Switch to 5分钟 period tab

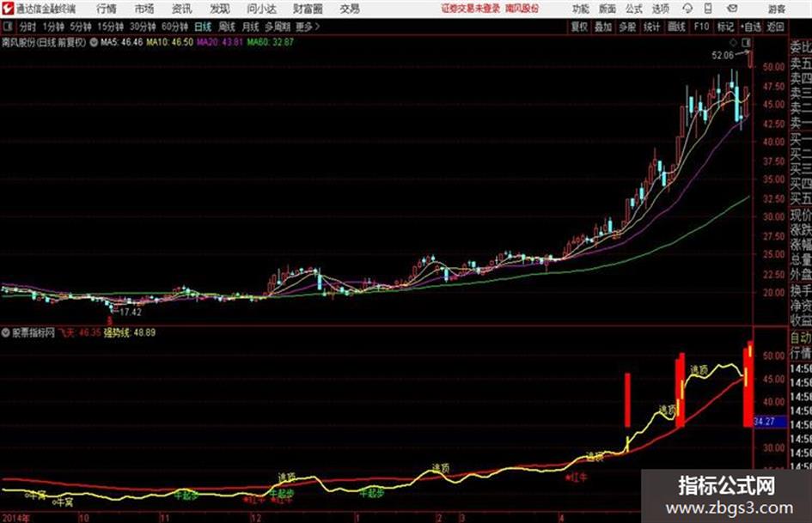[x=81, y=27]
